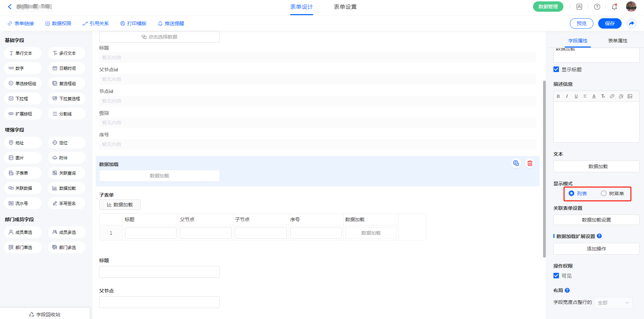Click the share arrow icon
644x319 pixels.
point(631,23)
